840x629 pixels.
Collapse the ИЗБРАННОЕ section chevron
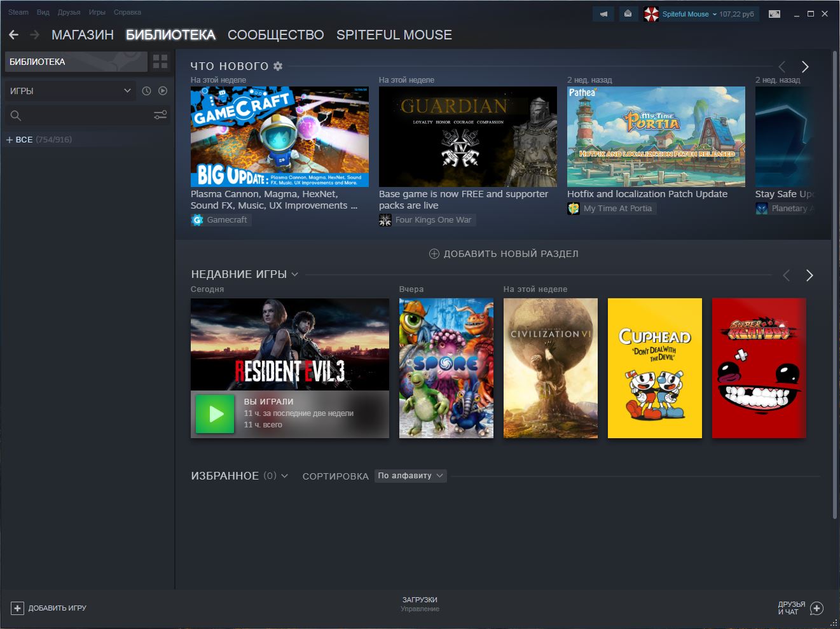(284, 476)
